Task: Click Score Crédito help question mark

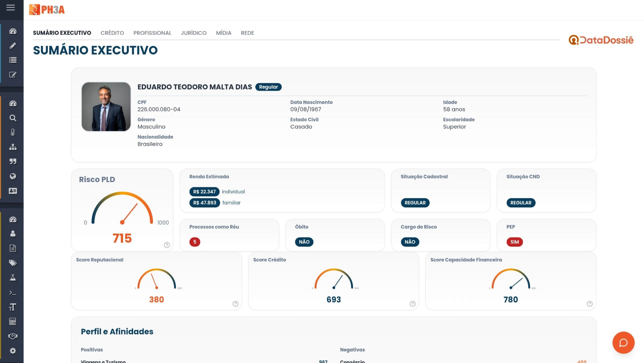Action: tap(413, 304)
